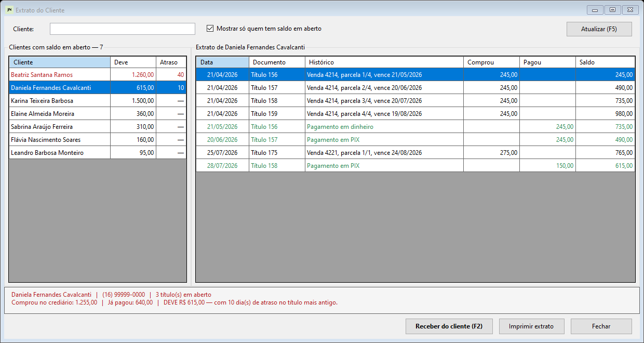Click the 275,00 Comprou value

(508, 153)
